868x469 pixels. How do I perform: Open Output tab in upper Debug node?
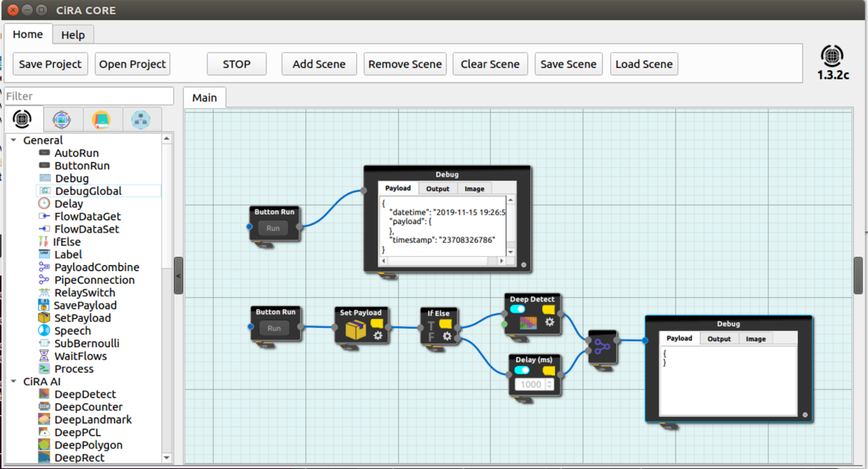click(438, 189)
